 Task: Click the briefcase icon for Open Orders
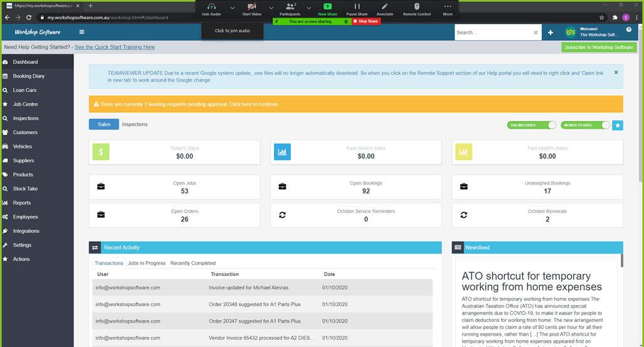[100, 215]
